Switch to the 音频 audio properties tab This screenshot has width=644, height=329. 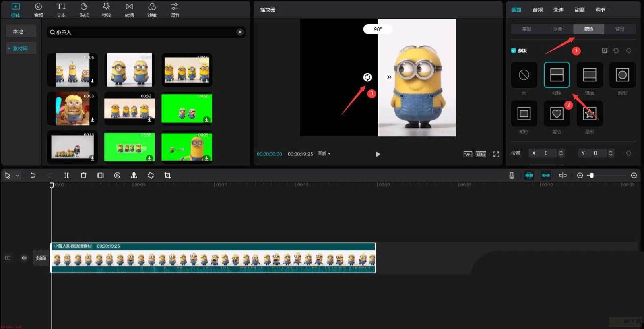[538, 10]
